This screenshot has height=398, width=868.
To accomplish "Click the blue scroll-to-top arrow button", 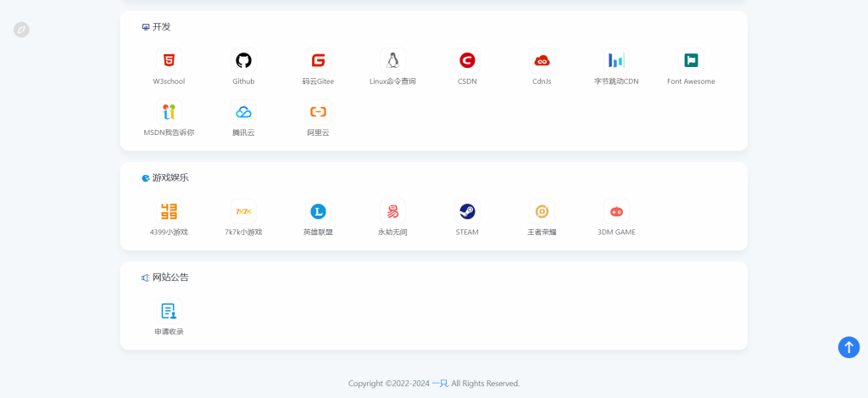I will pos(849,347).
